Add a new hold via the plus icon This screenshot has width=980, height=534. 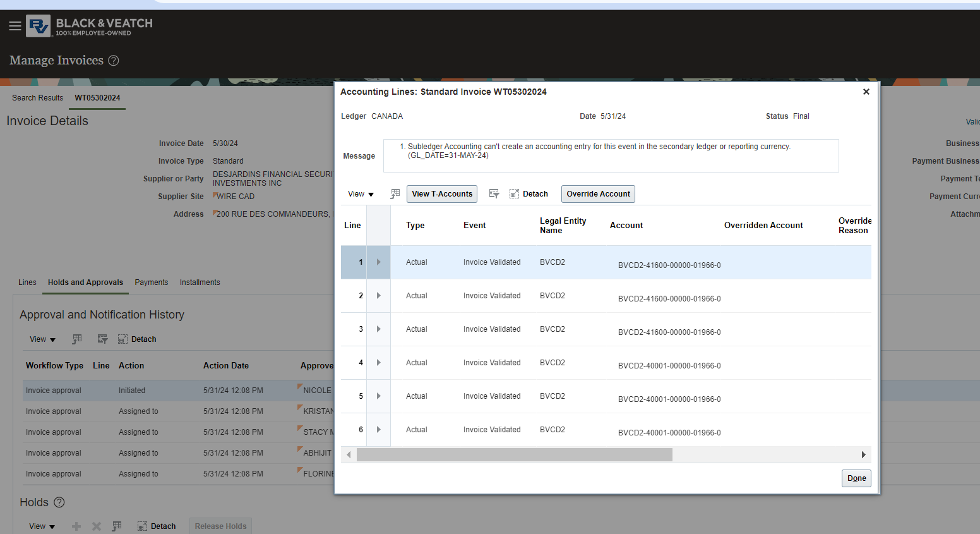point(76,526)
